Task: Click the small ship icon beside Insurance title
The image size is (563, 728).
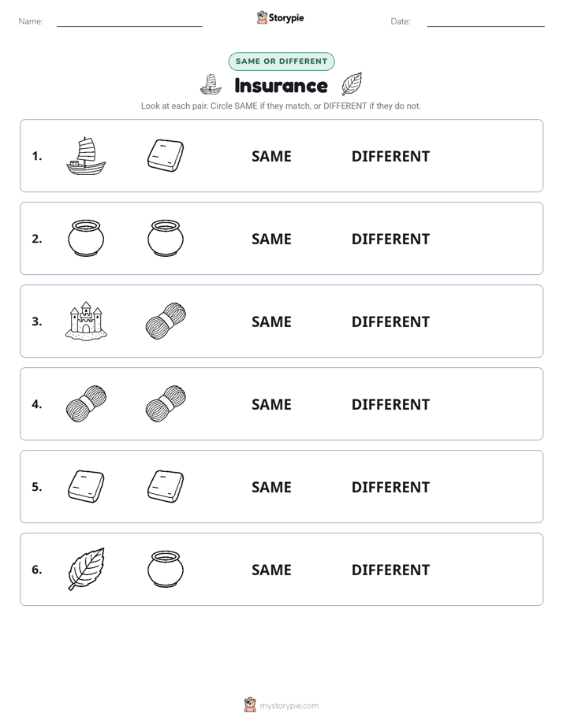Action: [x=211, y=84]
